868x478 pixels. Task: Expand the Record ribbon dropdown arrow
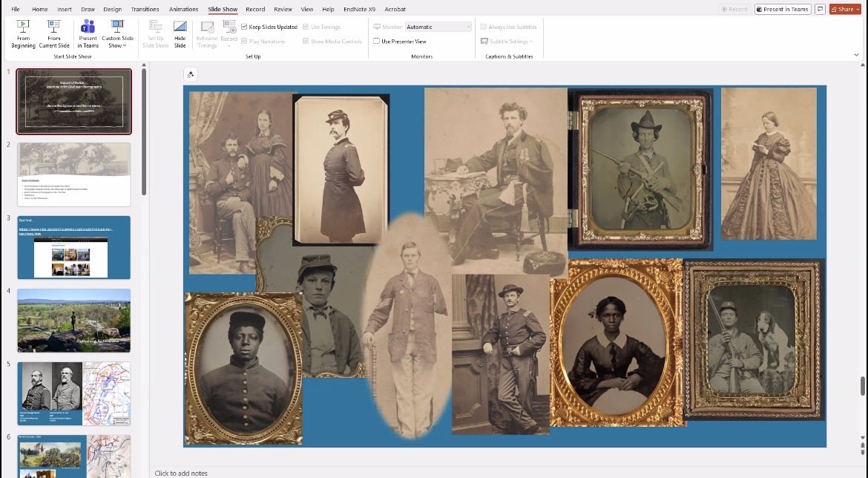point(229,46)
